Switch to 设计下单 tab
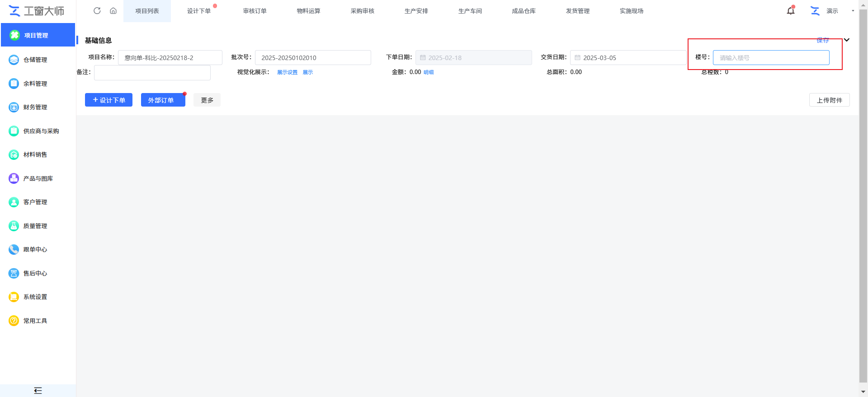This screenshot has width=868, height=397. point(199,11)
